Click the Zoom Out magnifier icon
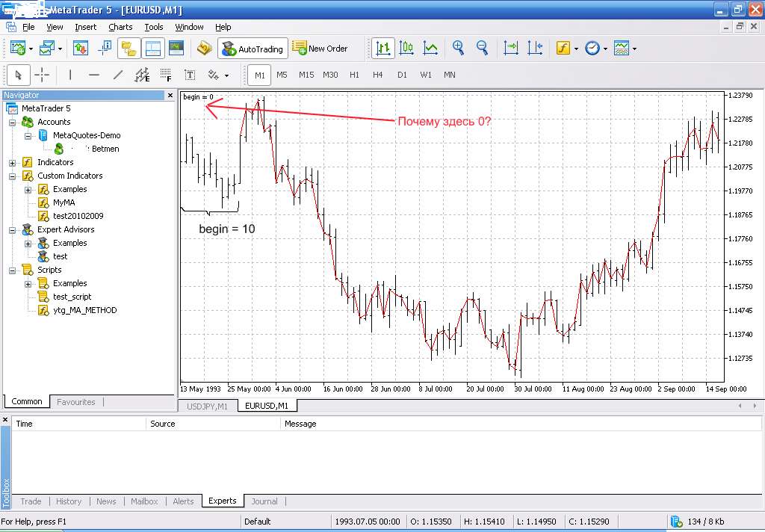The image size is (765, 532). point(482,49)
